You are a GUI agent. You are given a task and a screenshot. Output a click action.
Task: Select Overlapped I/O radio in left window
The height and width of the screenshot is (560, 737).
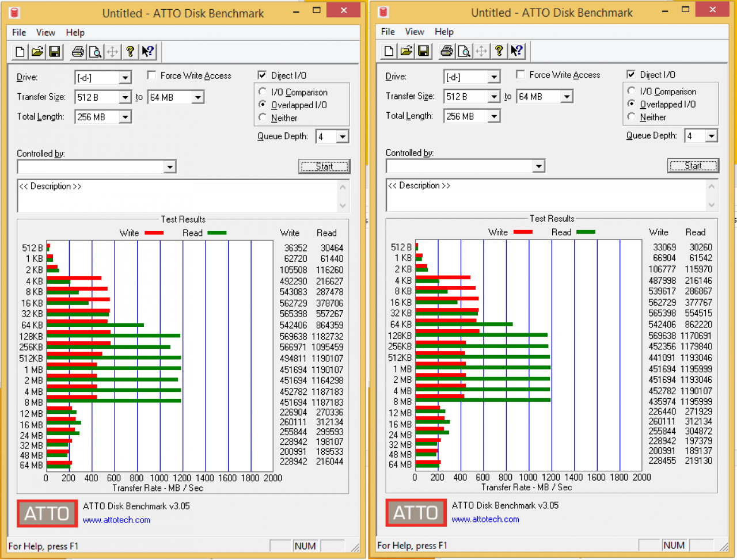tap(263, 105)
